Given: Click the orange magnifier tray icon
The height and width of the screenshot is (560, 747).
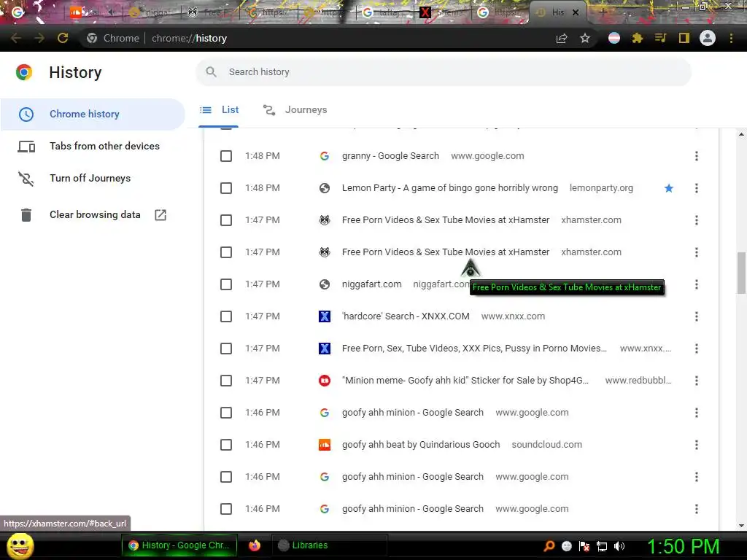Looking at the screenshot, I should pyautogui.click(x=549, y=546).
